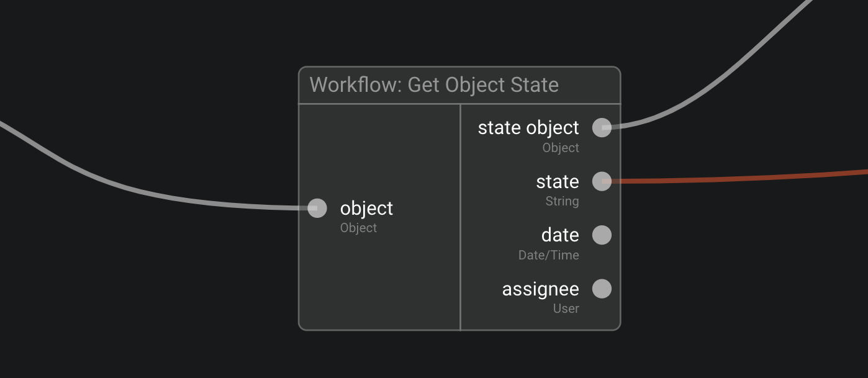
Task: Click the User type label under assignee
Action: [x=566, y=308]
